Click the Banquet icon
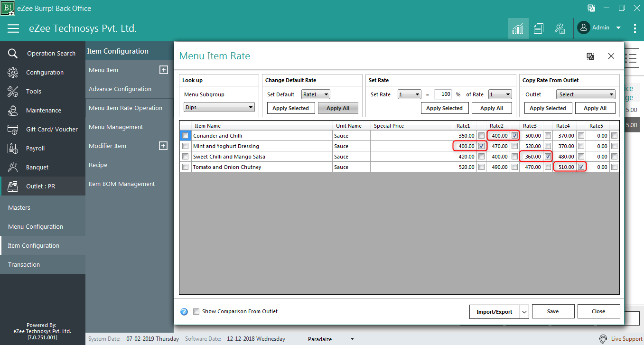This screenshot has width=644, height=345. tap(13, 168)
